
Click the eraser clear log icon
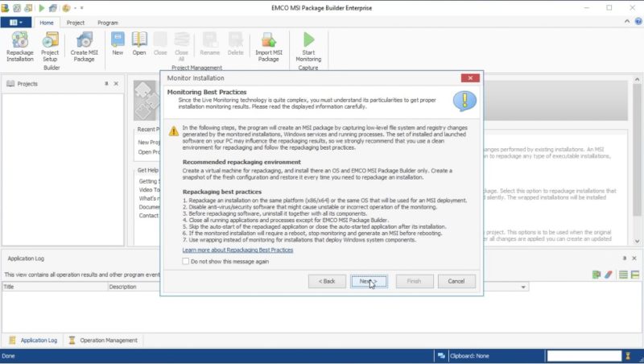click(609, 275)
